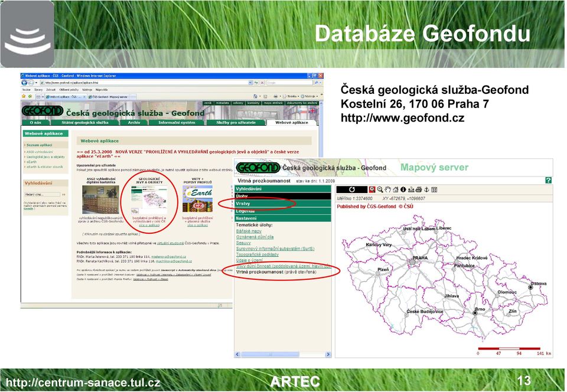This screenshot has width=567, height=392.
Task: Expand the Legenda panel in map server
Action: 283,211
